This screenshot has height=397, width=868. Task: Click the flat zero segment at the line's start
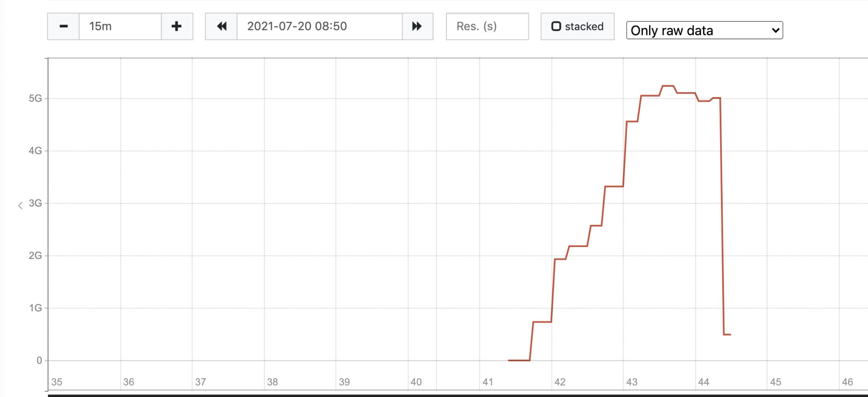click(x=519, y=360)
